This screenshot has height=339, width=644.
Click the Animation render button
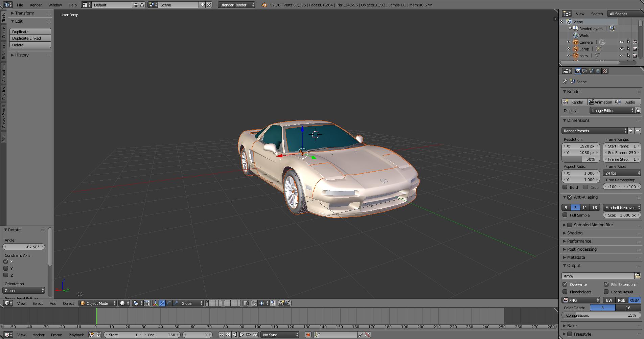[x=600, y=102]
